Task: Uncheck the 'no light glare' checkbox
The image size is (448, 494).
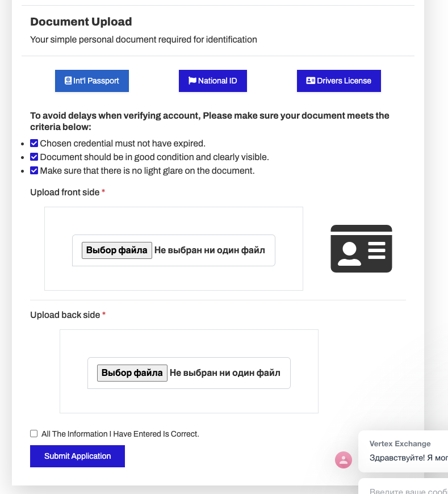Action: tap(34, 170)
